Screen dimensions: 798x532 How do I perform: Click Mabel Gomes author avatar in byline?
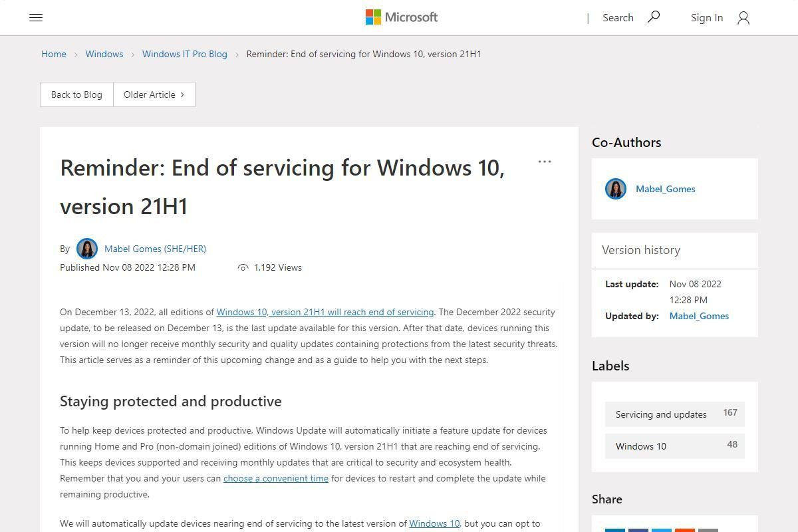[87, 249]
